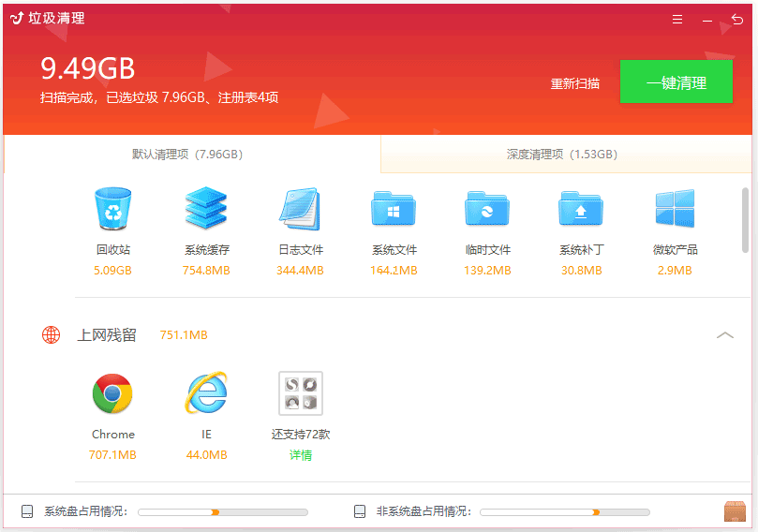The image size is (758, 532).
Task: Switch to 深度清理项 (1.53GB) tab
Action: click(566, 155)
